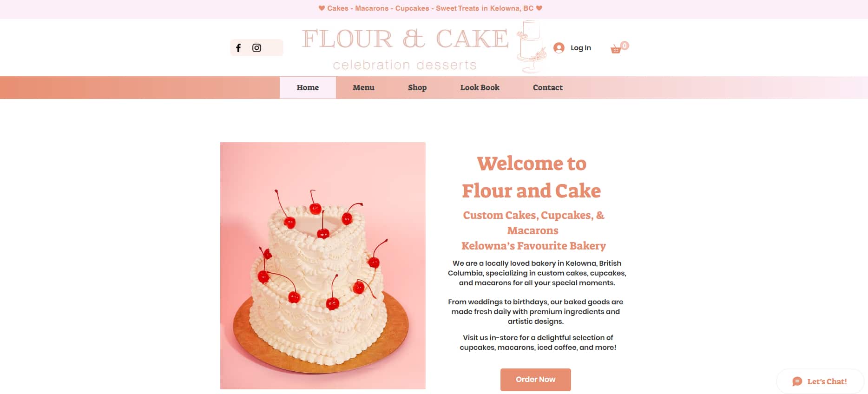Go to the Home tab

[308, 87]
